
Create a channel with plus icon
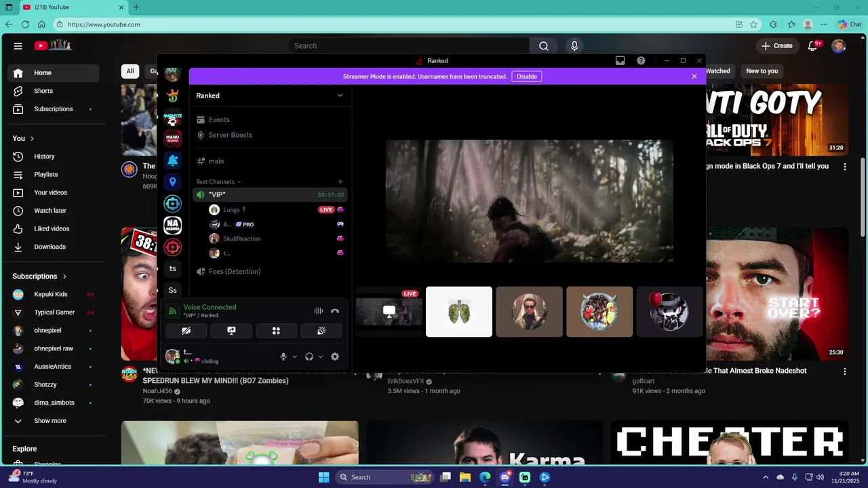[x=340, y=182]
